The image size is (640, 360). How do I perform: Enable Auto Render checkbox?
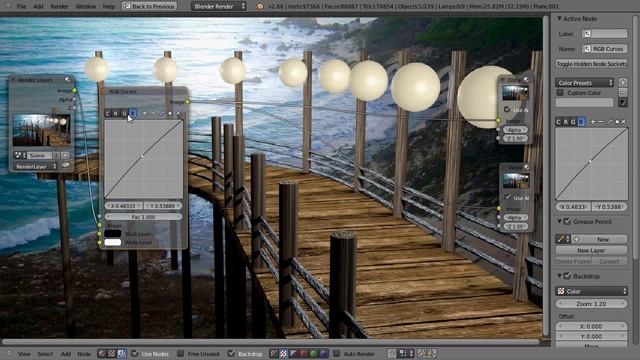[x=336, y=353]
